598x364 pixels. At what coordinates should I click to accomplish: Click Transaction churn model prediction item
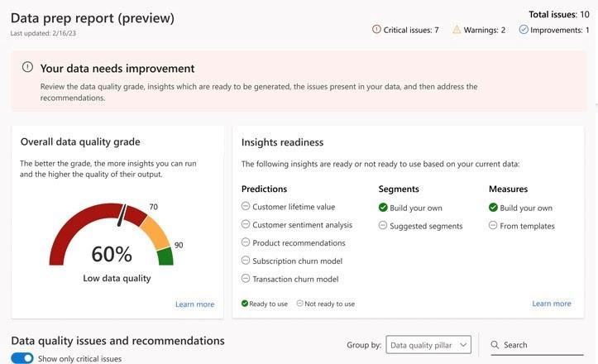click(295, 280)
